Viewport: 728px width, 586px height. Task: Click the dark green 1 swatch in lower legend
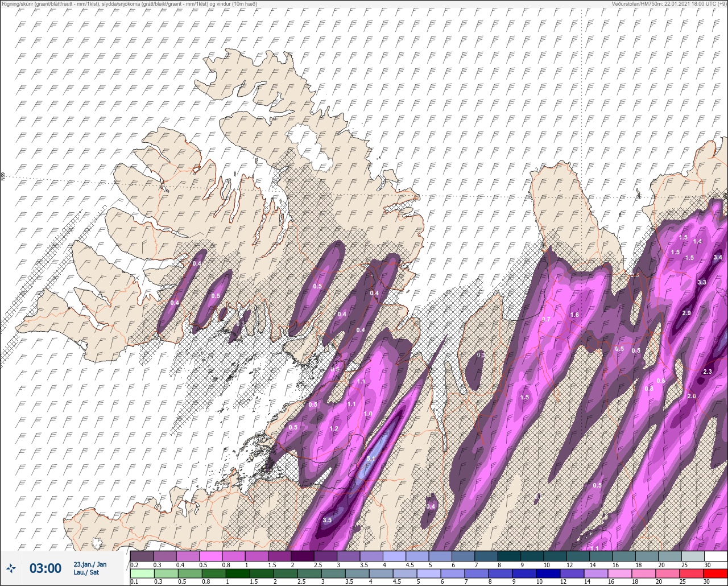[237, 573]
